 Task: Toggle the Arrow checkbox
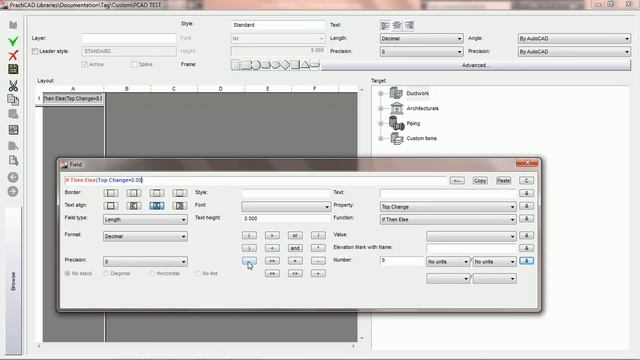pyautogui.click(x=84, y=64)
